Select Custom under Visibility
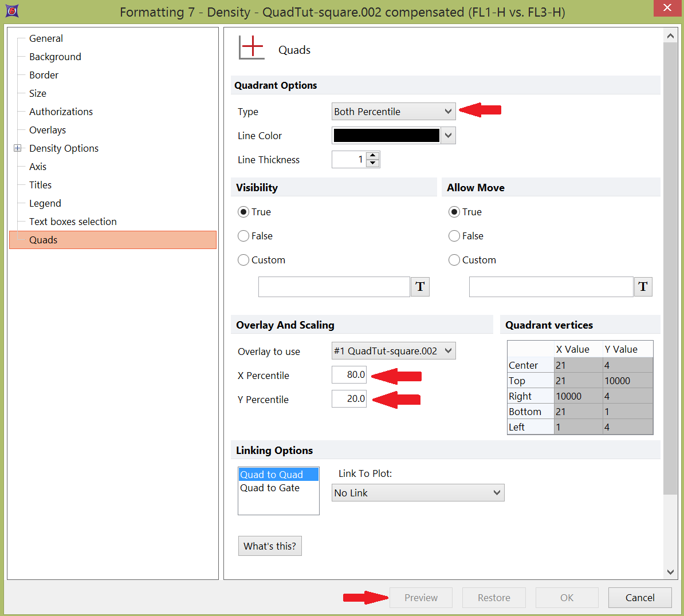 click(x=243, y=260)
